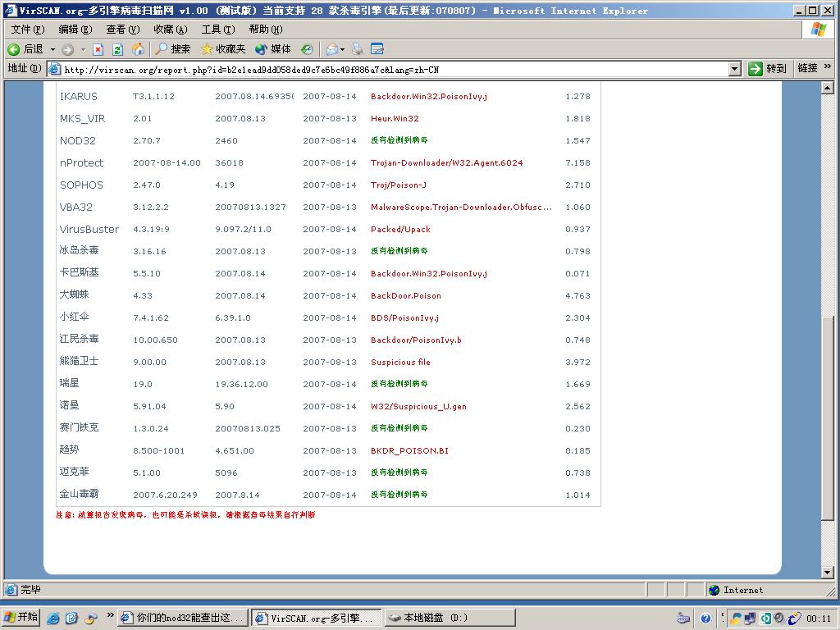Go to the Home page icon
The width and height of the screenshot is (840, 630).
(x=138, y=50)
